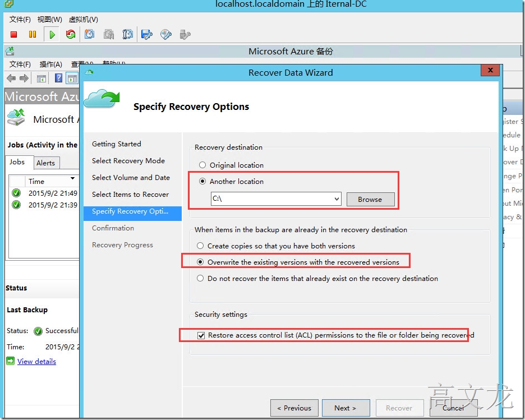Open the Azure Backup 文件(F) menu
The image size is (525, 420).
tap(20, 64)
